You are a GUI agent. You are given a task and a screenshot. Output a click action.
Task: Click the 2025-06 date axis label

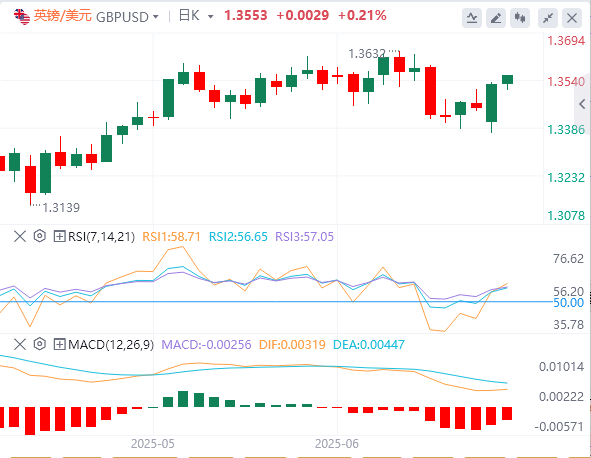[337, 444]
